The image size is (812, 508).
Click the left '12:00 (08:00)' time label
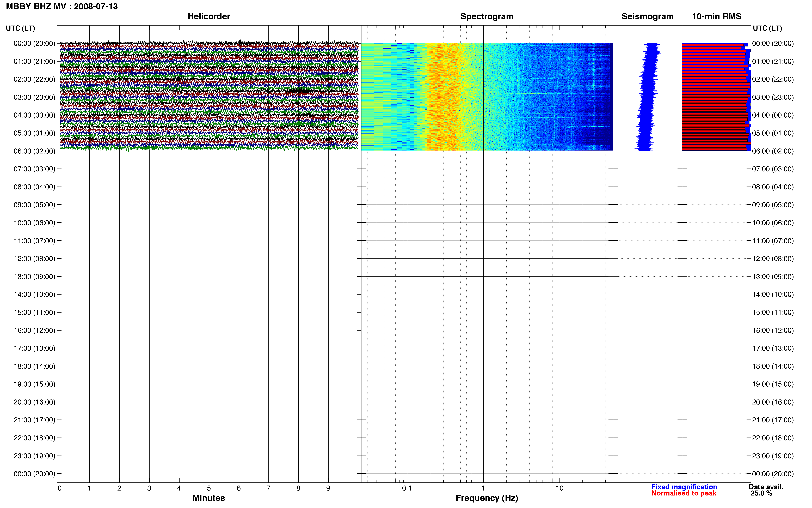[x=34, y=259]
